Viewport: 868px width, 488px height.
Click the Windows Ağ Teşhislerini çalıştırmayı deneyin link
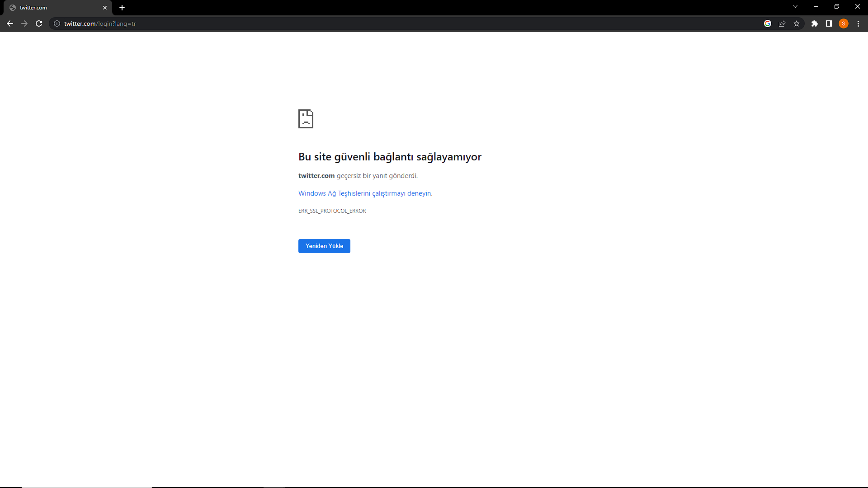[365, 193]
